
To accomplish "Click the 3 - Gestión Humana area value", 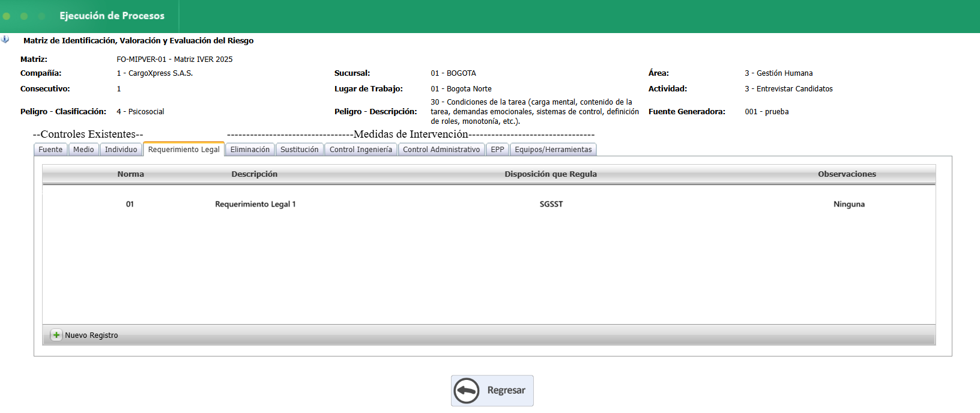I will (x=779, y=73).
